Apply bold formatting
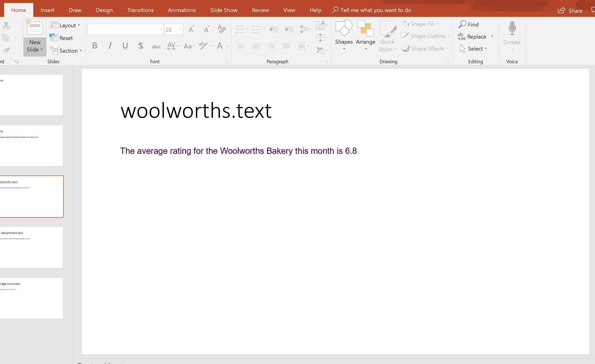This screenshot has height=364, width=595. point(95,46)
